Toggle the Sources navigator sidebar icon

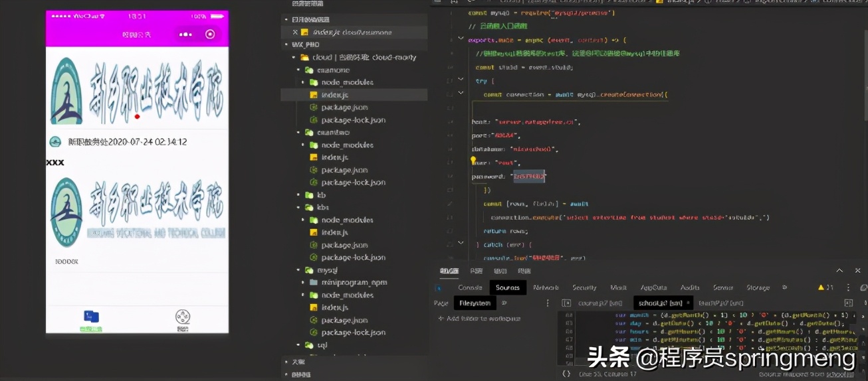(566, 303)
